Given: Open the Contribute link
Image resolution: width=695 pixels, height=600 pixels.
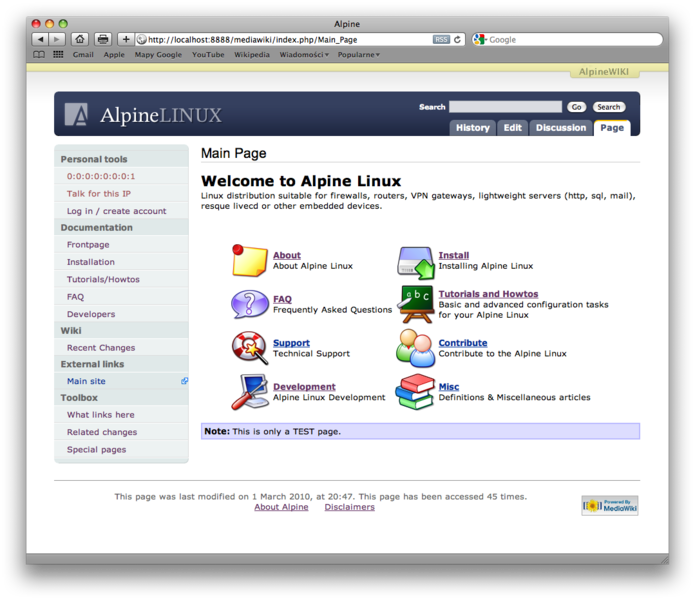Looking at the screenshot, I should pyautogui.click(x=463, y=343).
